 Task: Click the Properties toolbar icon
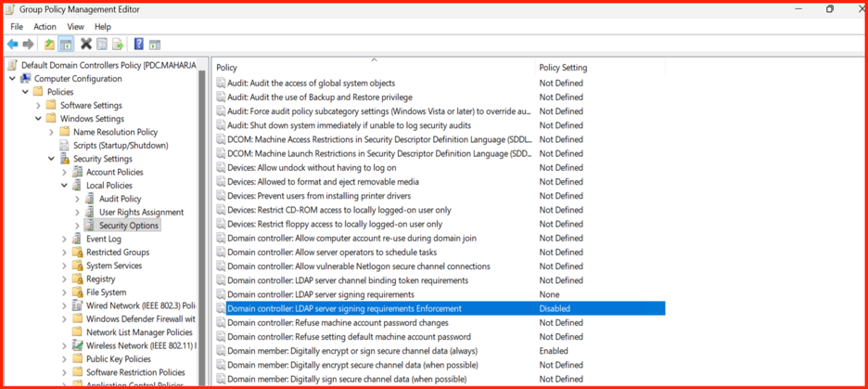102,45
